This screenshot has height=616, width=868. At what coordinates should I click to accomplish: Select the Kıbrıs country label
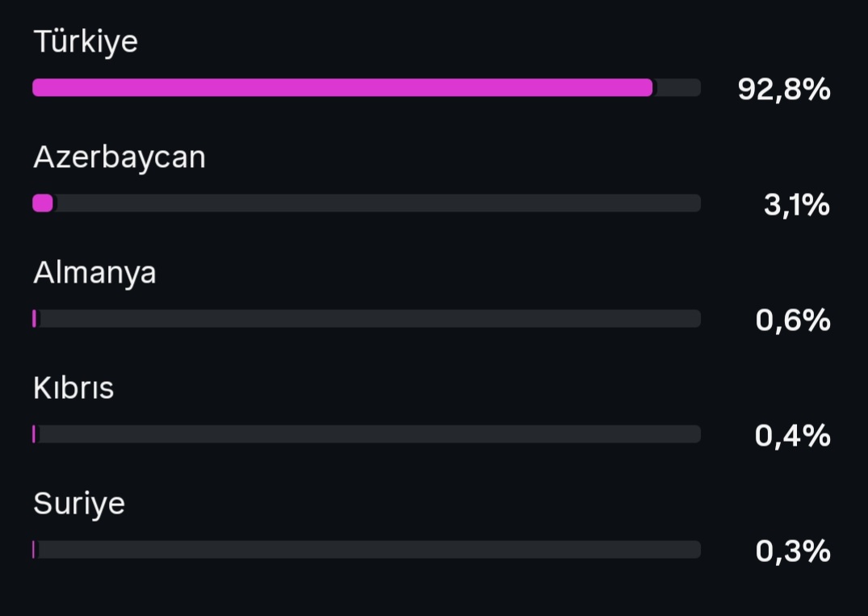click(73, 388)
